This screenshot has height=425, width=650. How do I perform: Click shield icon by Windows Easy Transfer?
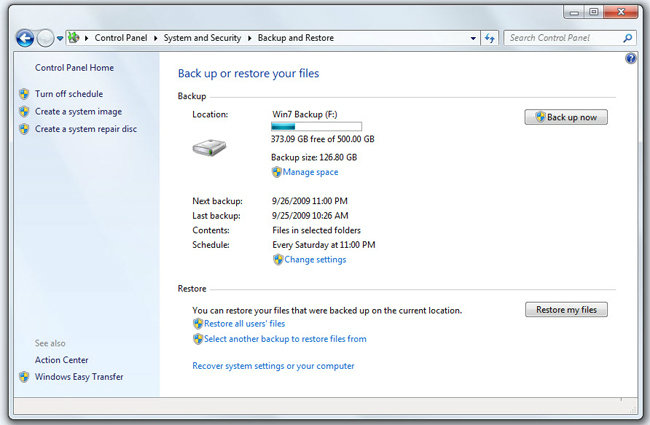[x=24, y=377]
